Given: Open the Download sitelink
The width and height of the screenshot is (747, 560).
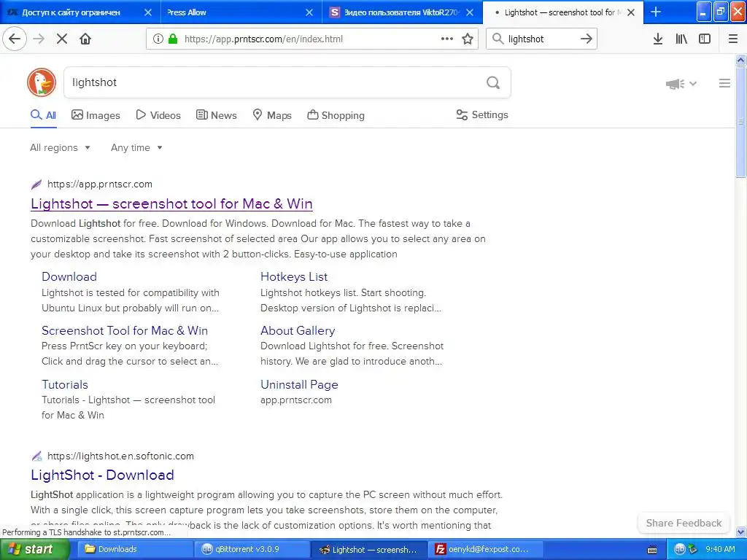Looking at the screenshot, I should [x=69, y=276].
